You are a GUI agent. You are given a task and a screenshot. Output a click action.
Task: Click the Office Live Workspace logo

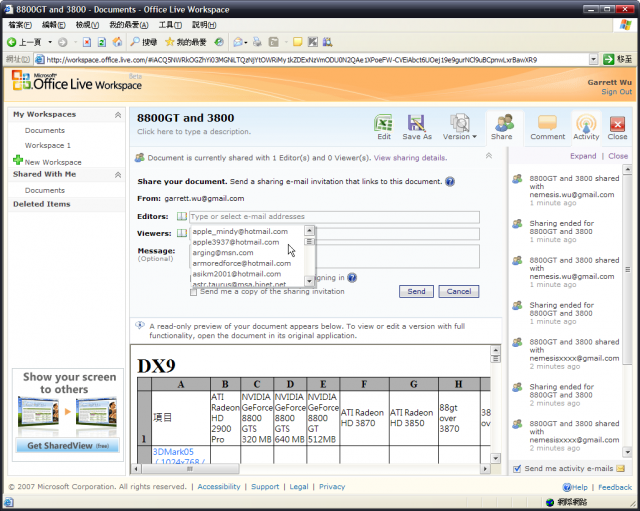[x=77, y=81]
